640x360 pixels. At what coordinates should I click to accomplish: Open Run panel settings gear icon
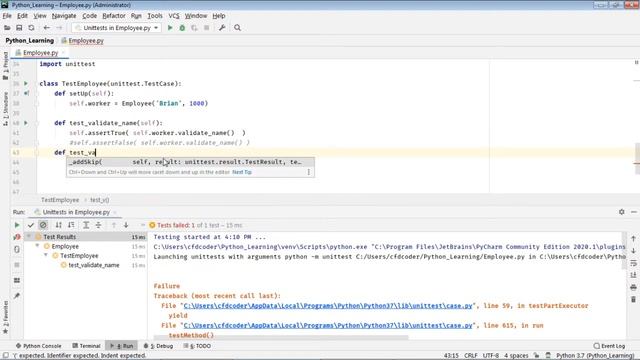pyautogui.click(x=621, y=212)
